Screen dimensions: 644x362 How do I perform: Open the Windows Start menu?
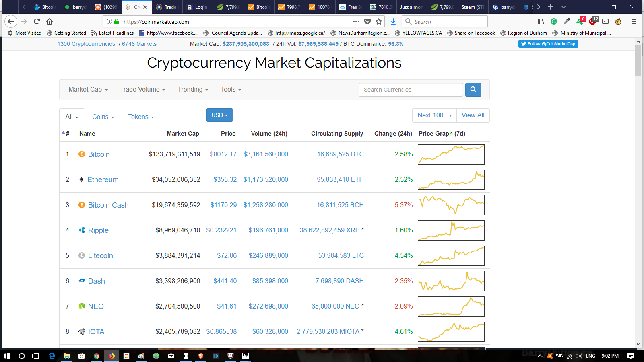pos(7,356)
